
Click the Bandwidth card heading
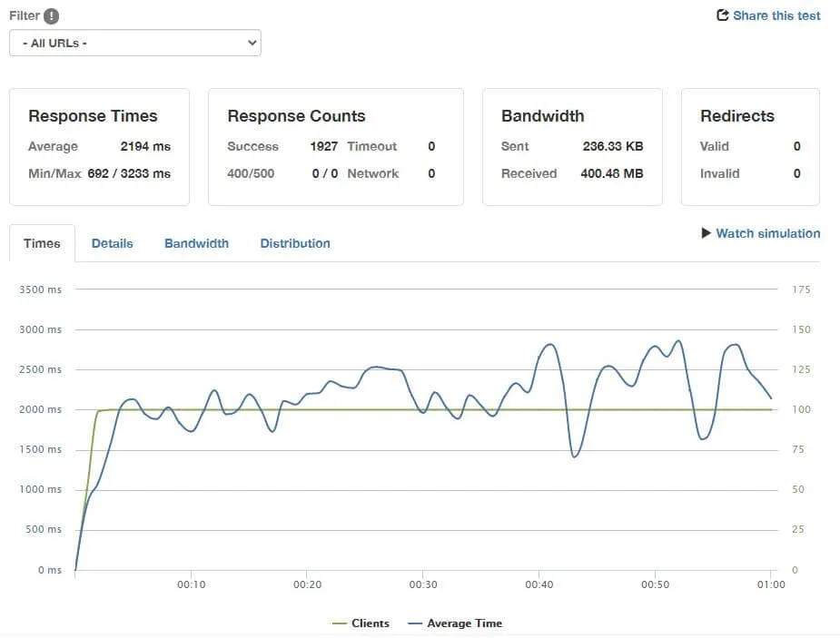[x=543, y=115]
